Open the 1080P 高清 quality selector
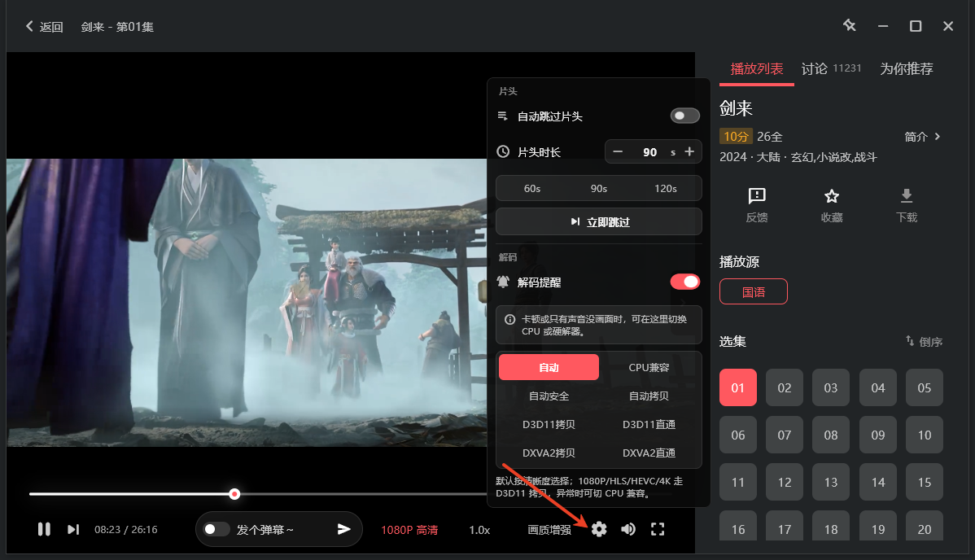975x560 pixels. 409,530
